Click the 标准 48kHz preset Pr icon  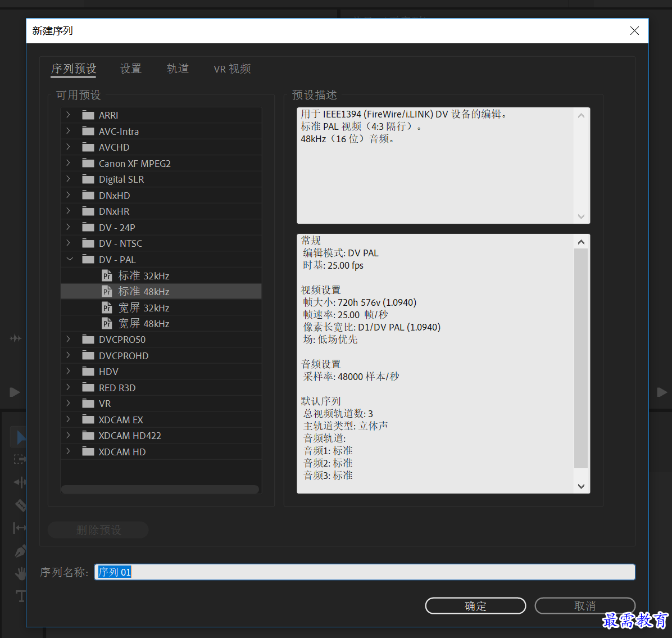(x=107, y=291)
